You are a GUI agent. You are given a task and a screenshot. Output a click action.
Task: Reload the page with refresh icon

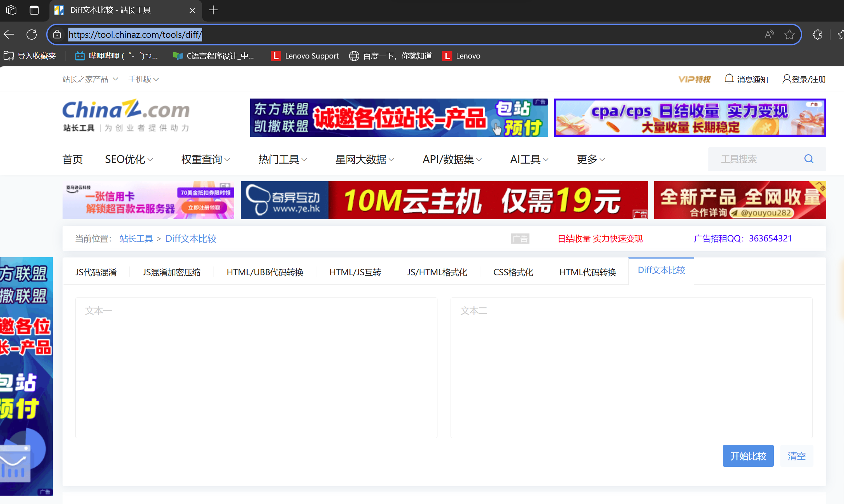[x=32, y=35]
